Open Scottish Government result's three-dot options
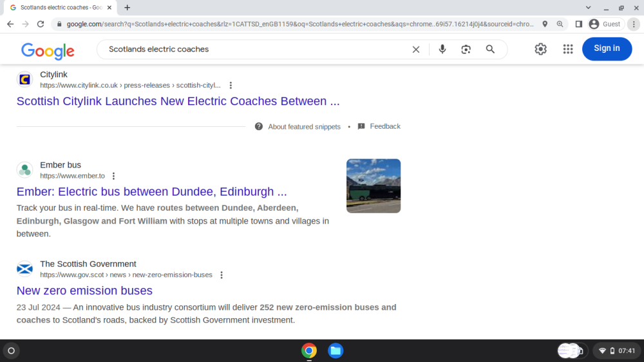Image resolution: width=644 pixels, height=362 pixels. 222,275
